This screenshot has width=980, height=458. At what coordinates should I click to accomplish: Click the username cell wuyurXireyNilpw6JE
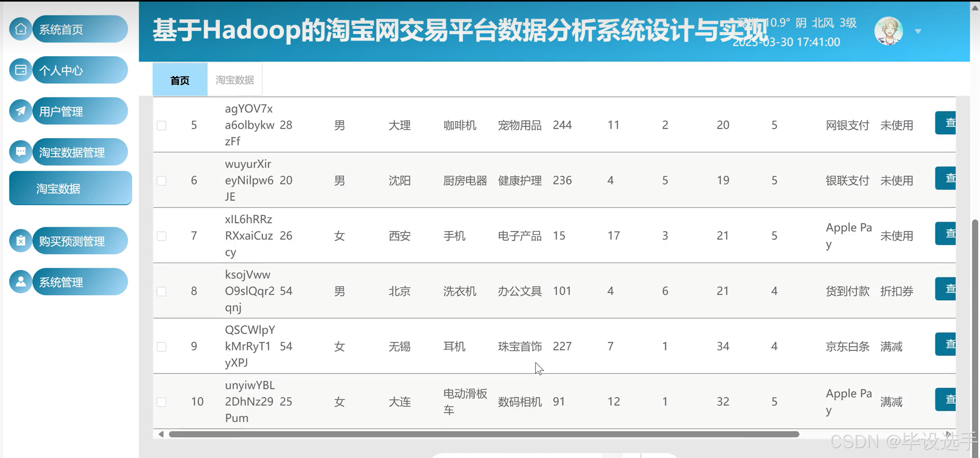[249, 180]
